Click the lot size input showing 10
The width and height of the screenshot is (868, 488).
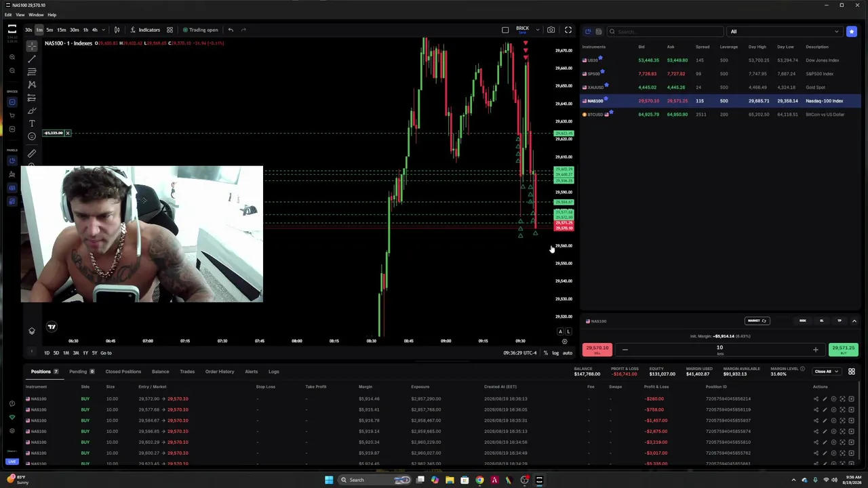[719, 350]
